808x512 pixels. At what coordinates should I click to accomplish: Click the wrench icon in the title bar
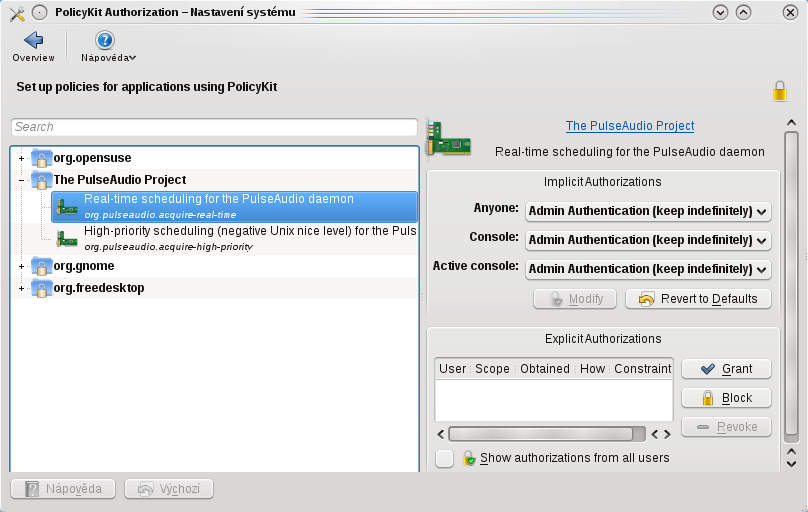17,13
